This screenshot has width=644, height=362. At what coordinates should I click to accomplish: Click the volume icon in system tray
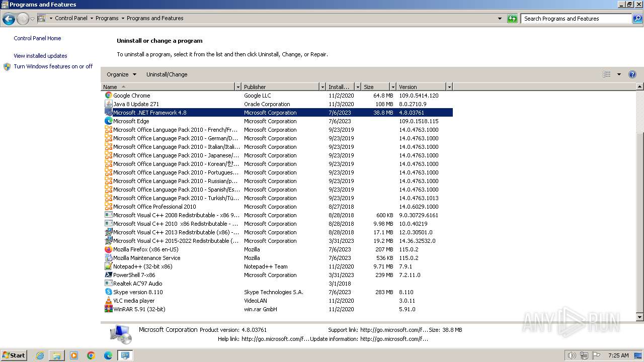pyautogui.click(x=572, y=355)
